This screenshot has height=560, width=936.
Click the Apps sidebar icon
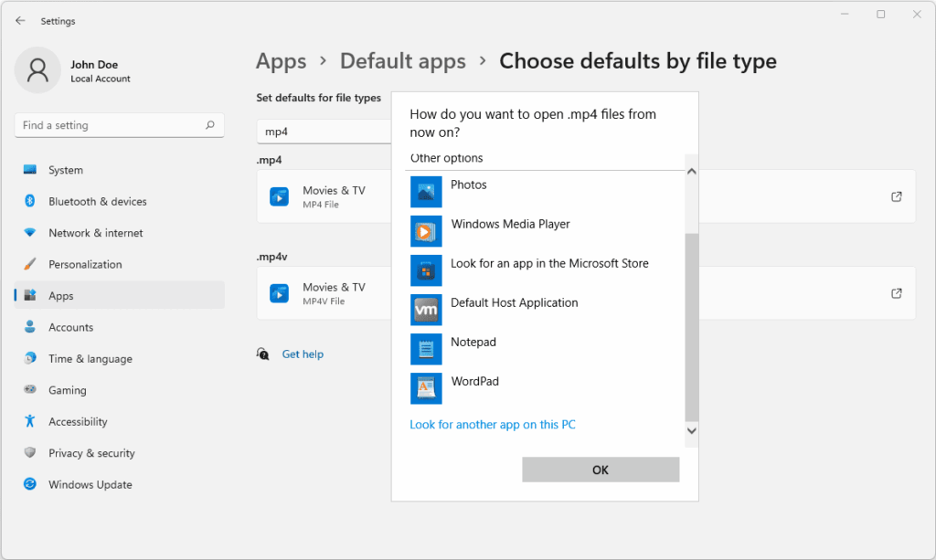point(30,295)
